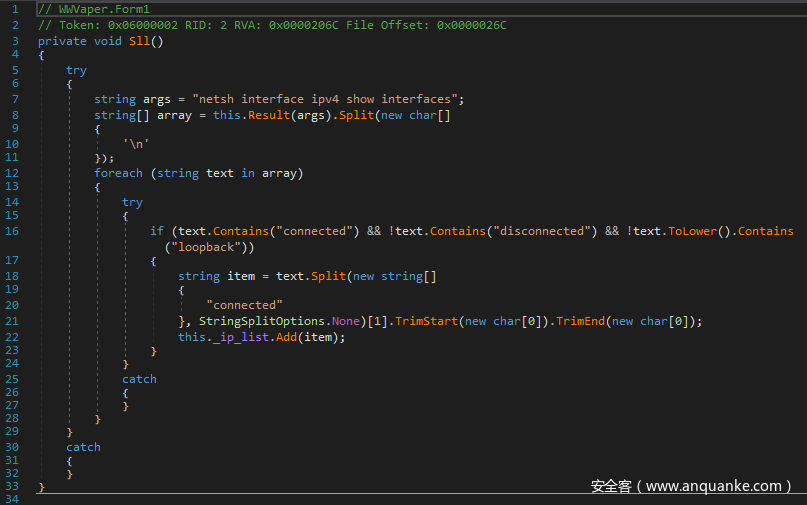Image resolution: width=807 pixels, height=505 pixels.
Task: Click line number 33 in gutter
Action: (12, 485)
